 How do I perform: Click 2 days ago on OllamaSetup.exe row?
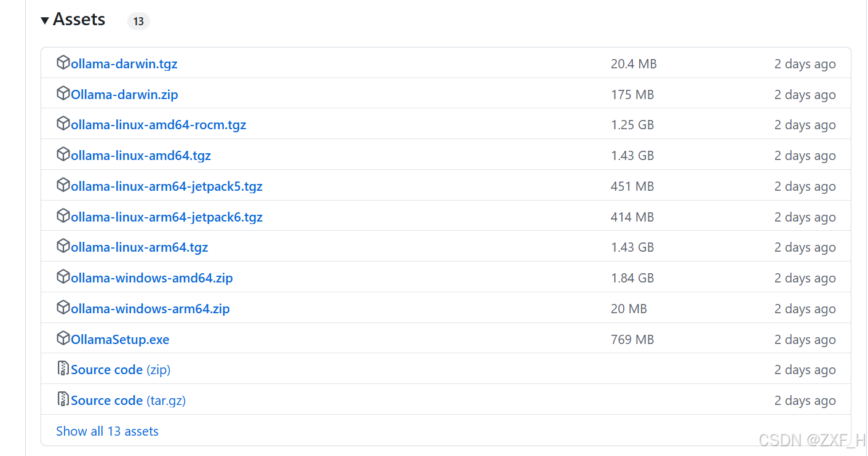point(805,340)
